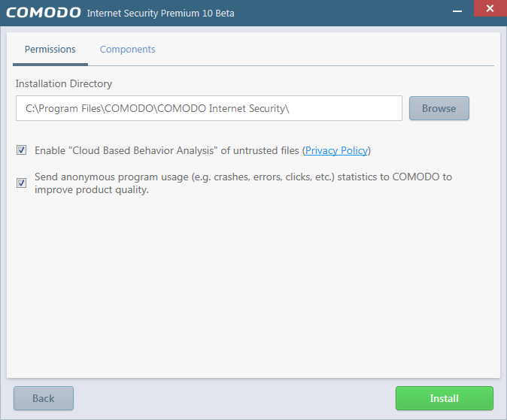Open the Components tab
This screenshot has width=507, height=420.
tap(127, 50)
